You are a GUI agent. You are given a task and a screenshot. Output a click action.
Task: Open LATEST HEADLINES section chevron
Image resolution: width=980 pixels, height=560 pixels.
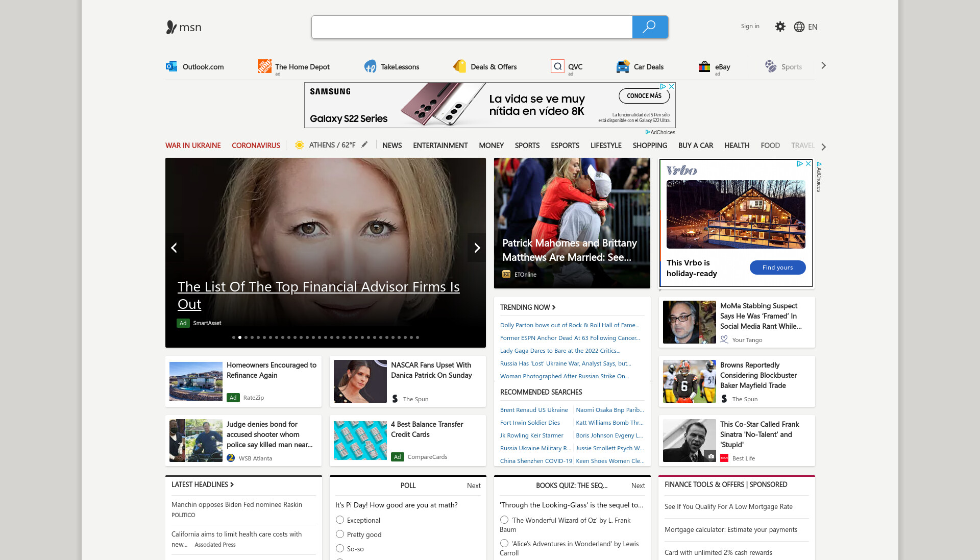[x=232, y=484]
